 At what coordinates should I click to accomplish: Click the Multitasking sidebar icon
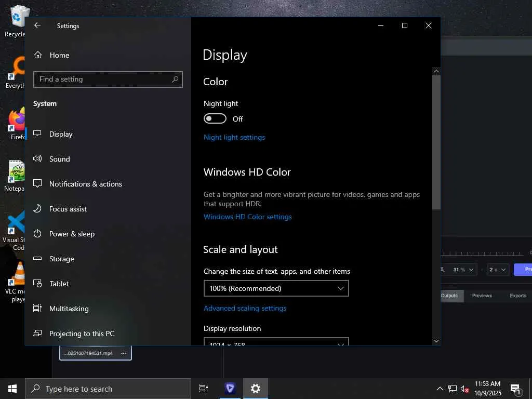37,308
